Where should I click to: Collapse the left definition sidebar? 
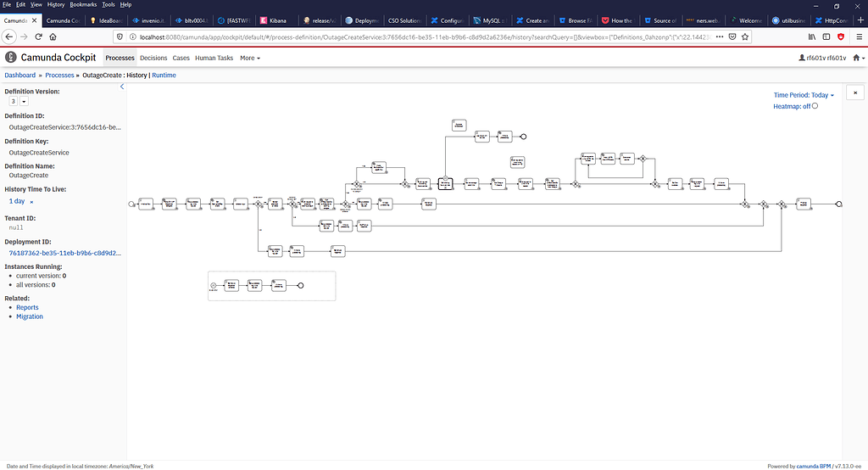click(x=122, y=87)
